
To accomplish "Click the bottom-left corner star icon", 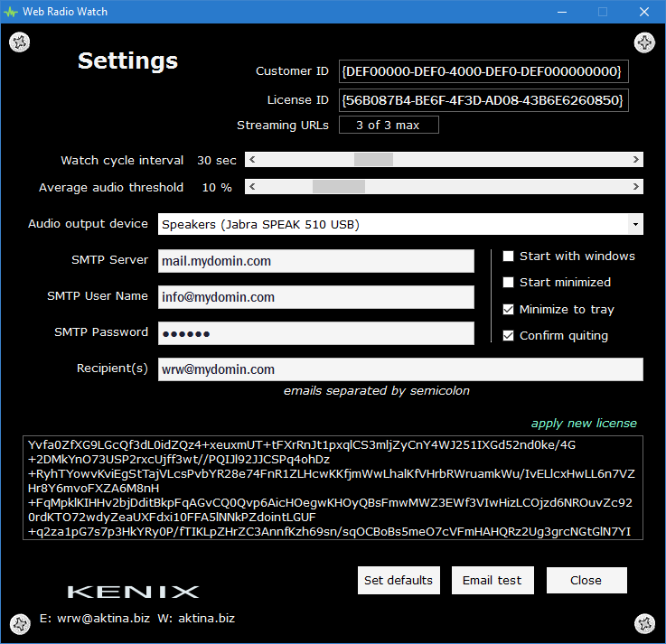I will pyautogui.click(x=20, y=623).
